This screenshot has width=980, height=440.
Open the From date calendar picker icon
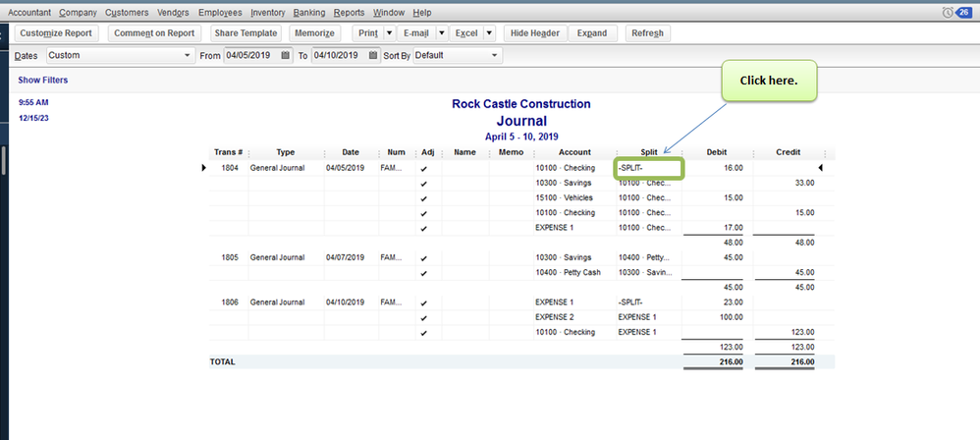286,55
